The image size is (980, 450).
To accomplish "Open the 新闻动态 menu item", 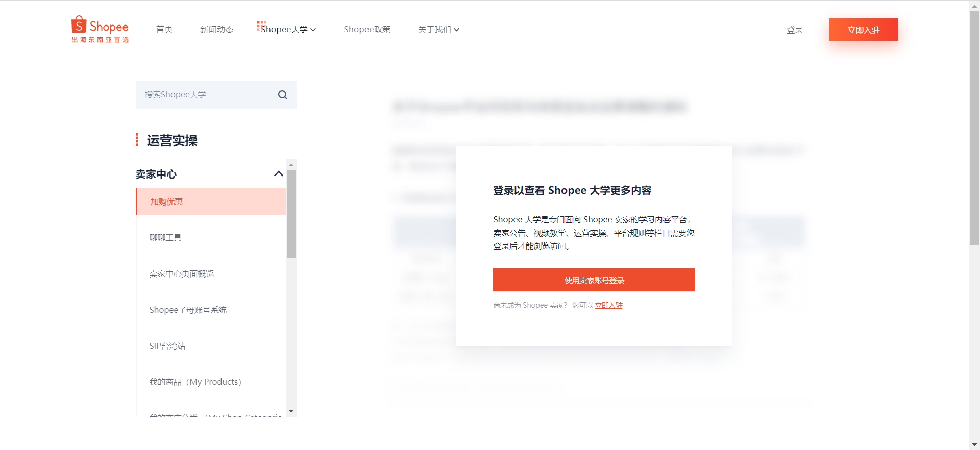I will coord(216,30).
